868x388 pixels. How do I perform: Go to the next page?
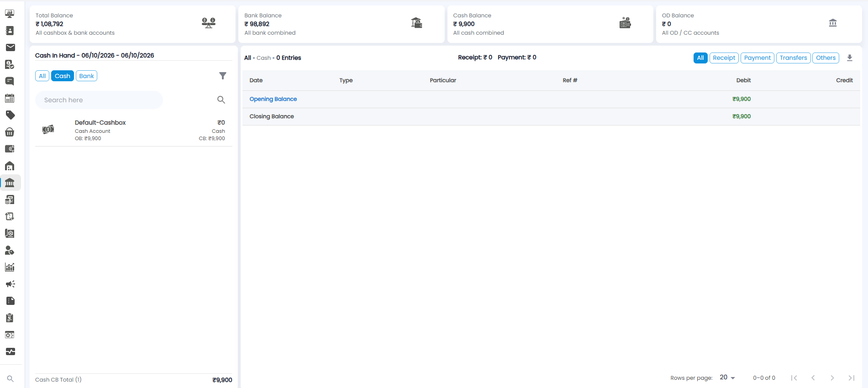click(832, 378)
